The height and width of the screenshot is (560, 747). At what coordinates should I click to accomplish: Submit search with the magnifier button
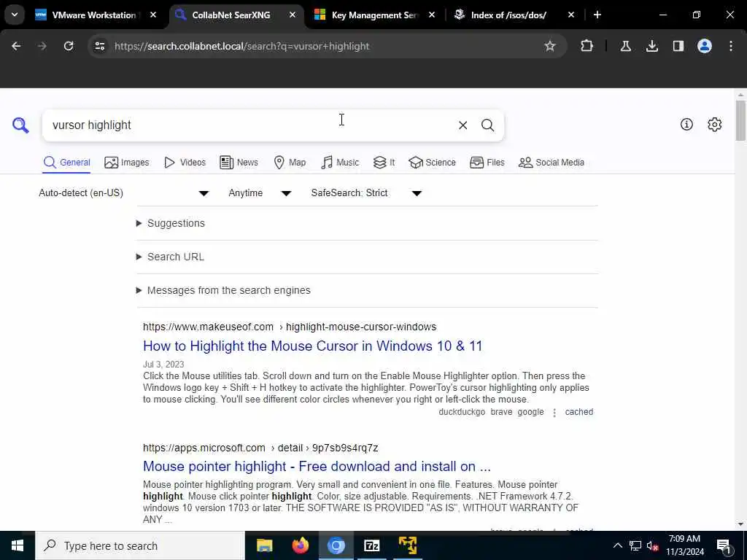(487, 125)
